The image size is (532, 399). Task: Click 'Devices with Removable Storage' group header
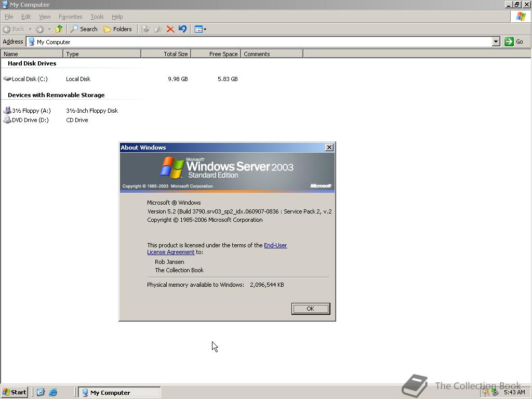coord(56,95)
